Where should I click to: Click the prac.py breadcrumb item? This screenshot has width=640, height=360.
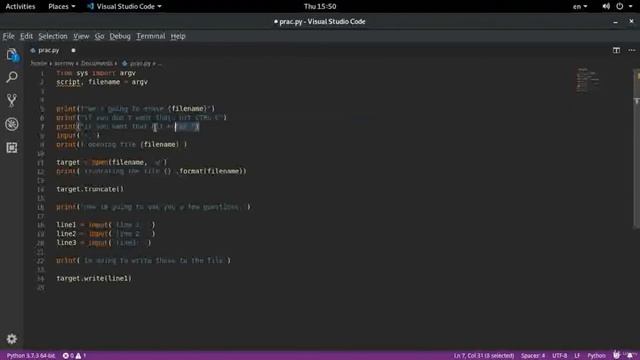coord(137,63)
